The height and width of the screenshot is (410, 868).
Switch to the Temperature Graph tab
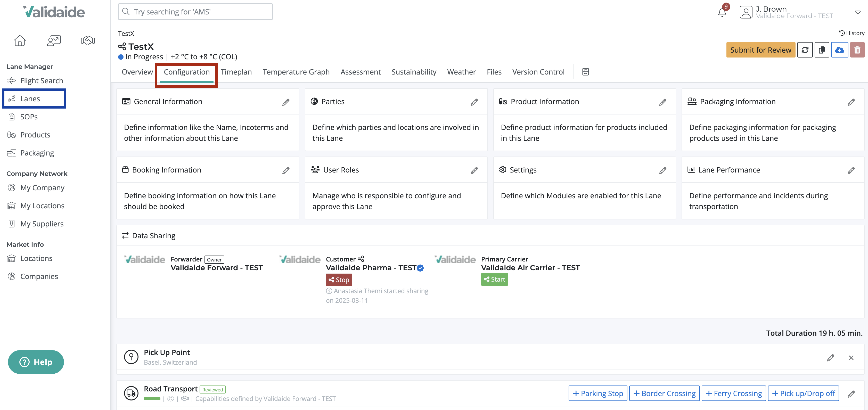296,72
